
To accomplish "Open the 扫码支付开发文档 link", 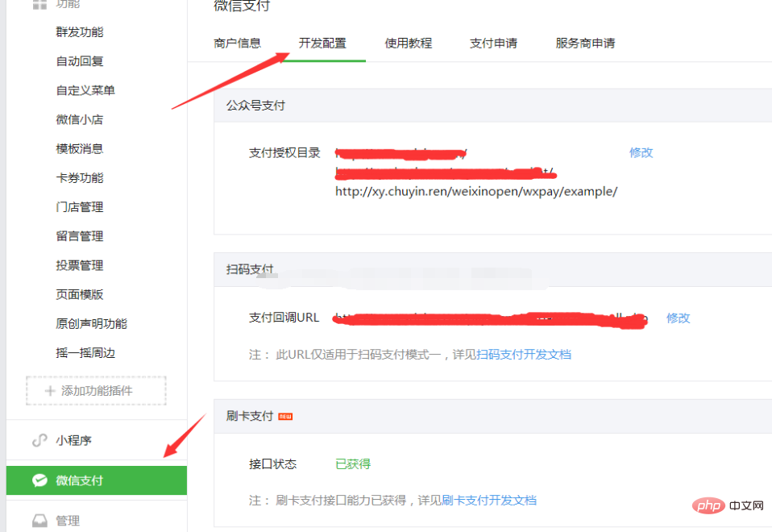I will 524,354.
